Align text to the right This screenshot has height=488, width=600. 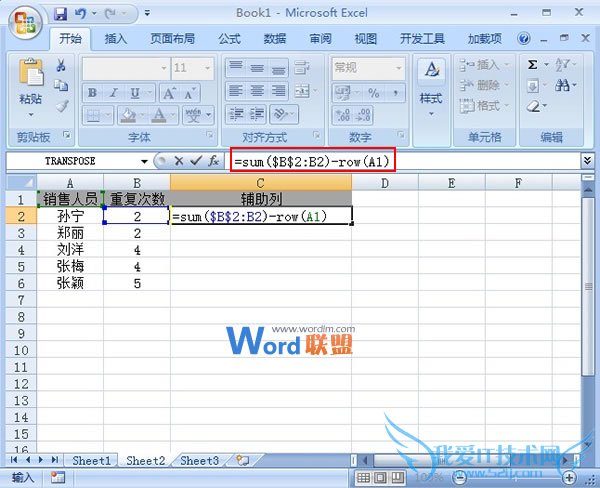click(278, 91)
